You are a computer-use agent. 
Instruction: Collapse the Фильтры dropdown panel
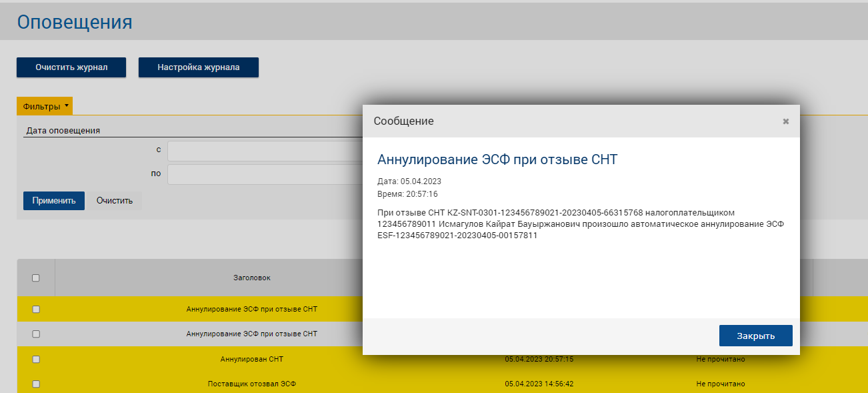pyautogui.click(x=45, y=106)
